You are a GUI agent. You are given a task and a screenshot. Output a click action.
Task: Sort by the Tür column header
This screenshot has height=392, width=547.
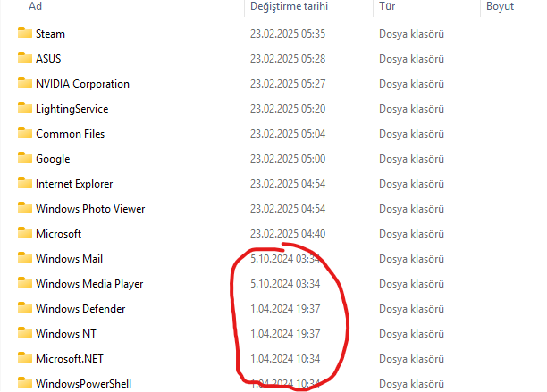387,6
